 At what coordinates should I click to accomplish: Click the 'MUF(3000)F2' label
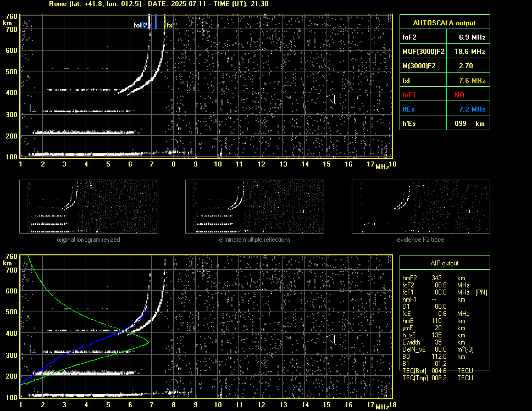[x=423, y=52]
